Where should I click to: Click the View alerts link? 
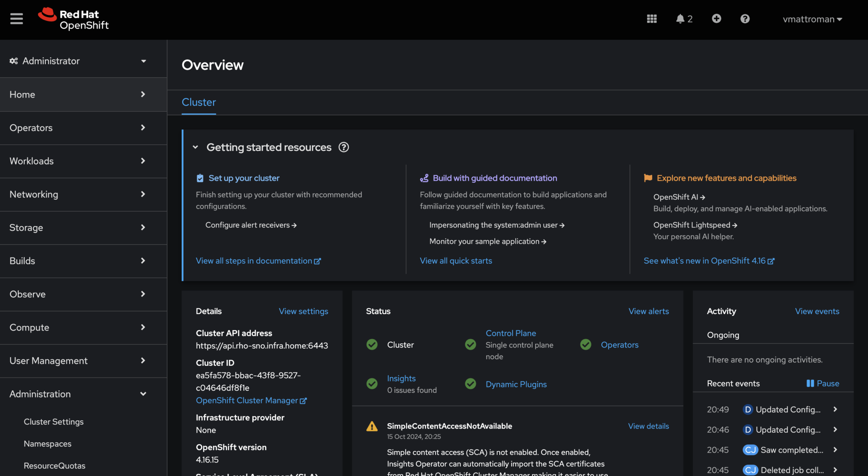[648, 311]
